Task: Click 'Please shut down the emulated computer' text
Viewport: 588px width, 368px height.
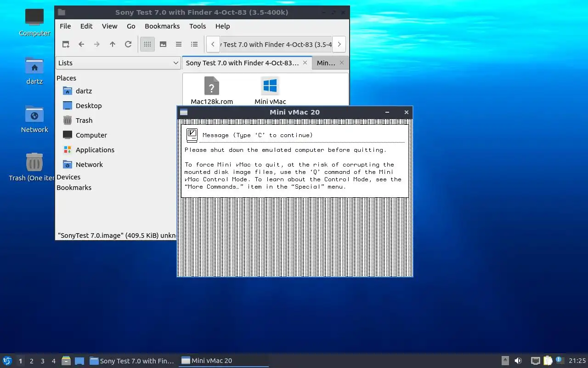Action: pos(285,150)
